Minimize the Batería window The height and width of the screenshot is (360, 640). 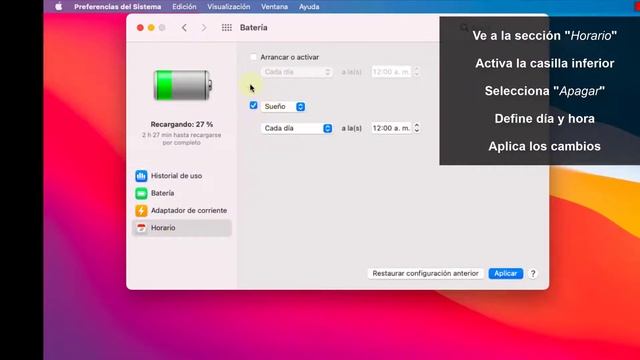click(151, 28)
